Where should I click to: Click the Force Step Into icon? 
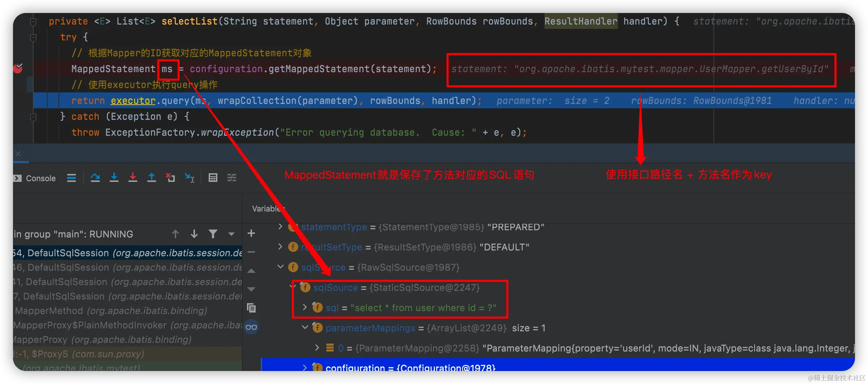click(133, 177)
